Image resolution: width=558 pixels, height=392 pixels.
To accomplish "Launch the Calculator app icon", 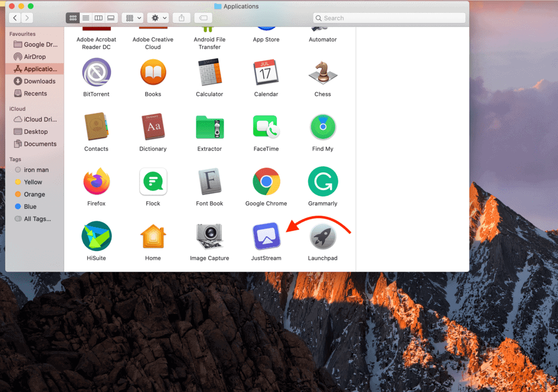I will click(210, 72).
